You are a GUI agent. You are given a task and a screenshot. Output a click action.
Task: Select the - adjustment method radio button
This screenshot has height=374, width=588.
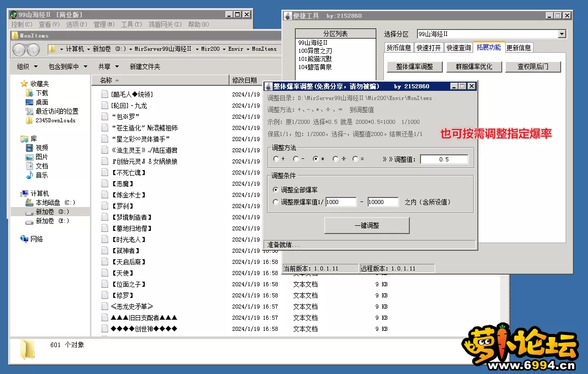pos(296,159)
